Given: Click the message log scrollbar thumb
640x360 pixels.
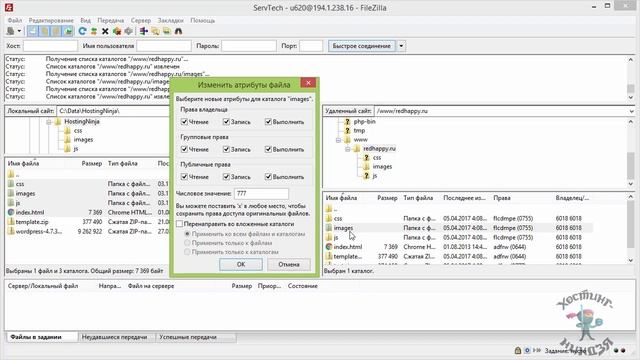Looking at the screenshot, I should (x=631, y=89).
